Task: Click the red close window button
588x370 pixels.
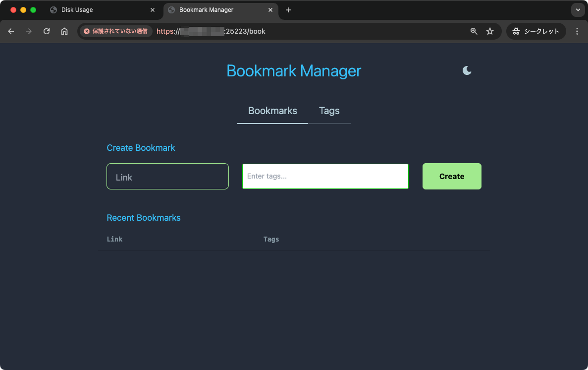Action: [x=13, y=10]
